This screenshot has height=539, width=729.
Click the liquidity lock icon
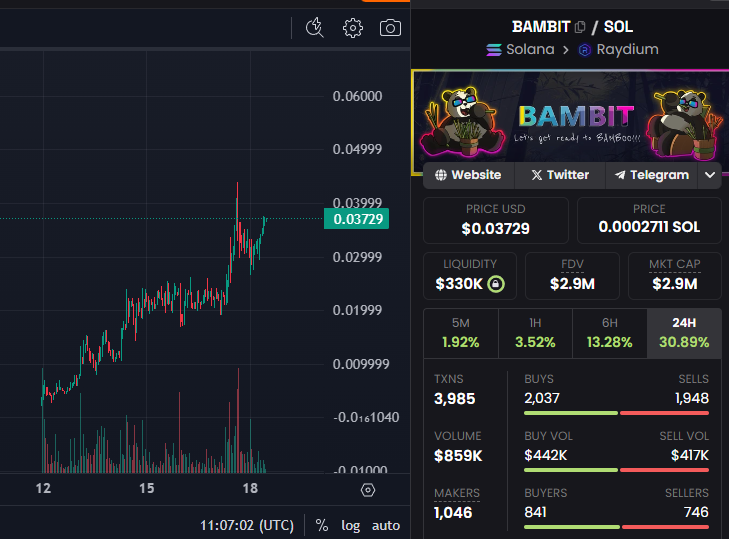496,284
